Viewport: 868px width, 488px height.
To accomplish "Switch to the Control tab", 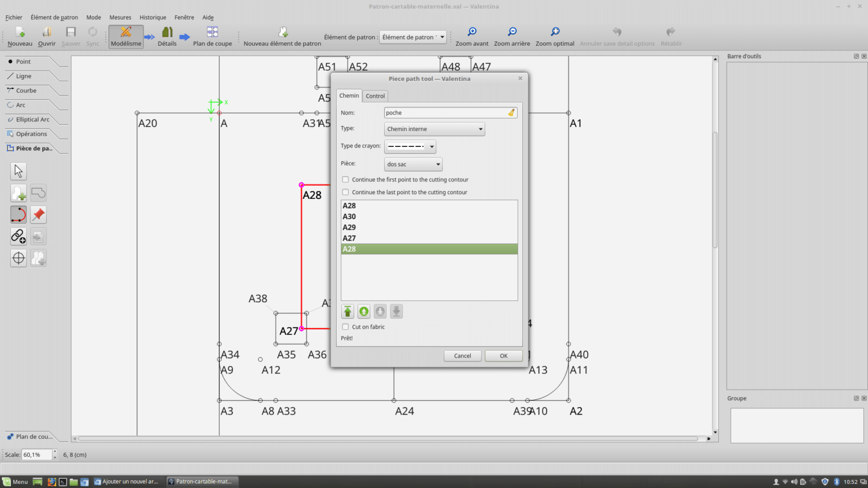I will tap(375, 96).
